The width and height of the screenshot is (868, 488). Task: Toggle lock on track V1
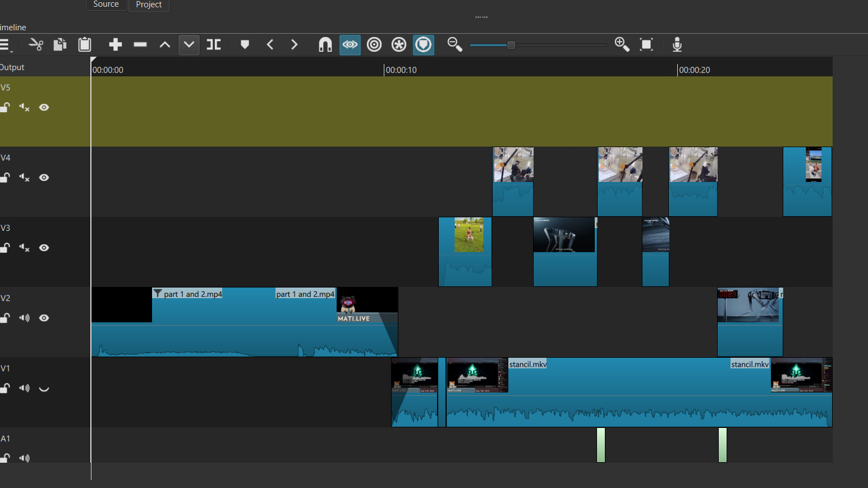pos(5,388)
